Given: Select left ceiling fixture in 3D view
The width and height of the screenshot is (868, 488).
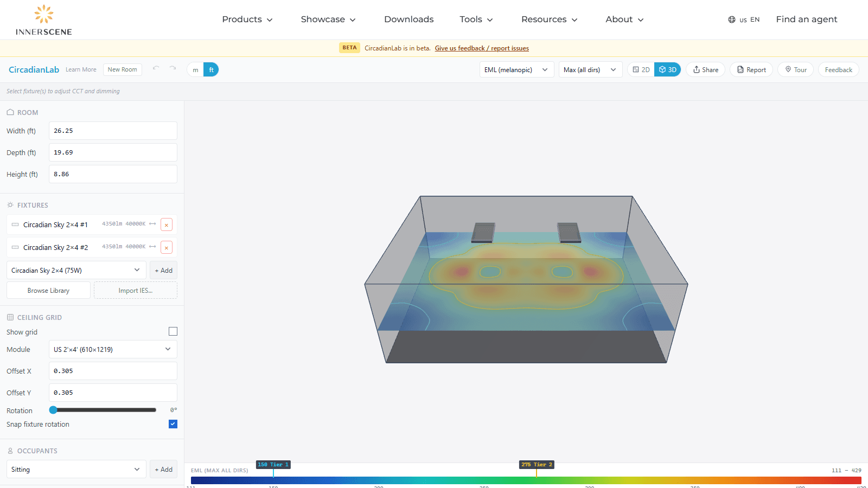Looking at the screenshot, I should click(x=483, y=233).
